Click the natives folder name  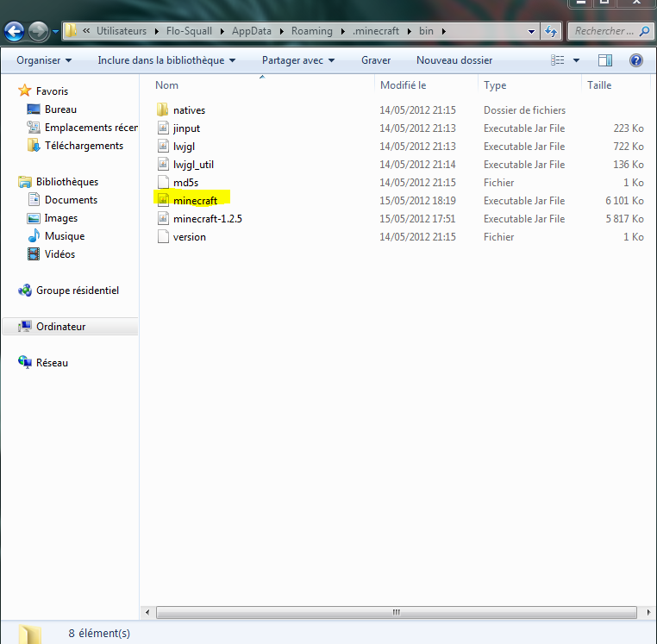190,110
